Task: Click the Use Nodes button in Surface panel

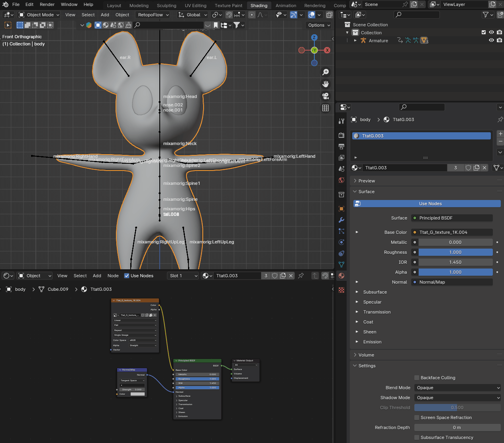Action: (x=427, y=204)
